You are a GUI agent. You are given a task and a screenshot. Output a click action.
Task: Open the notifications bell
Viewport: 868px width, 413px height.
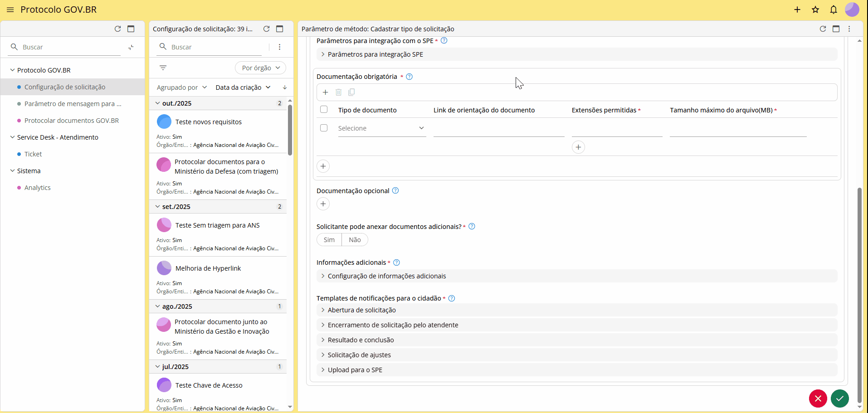834,10
